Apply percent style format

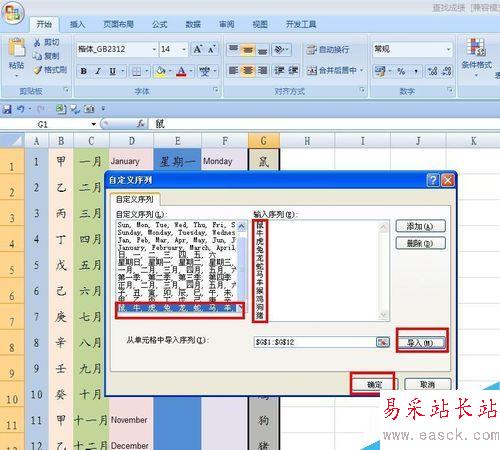tap(401, 71)
